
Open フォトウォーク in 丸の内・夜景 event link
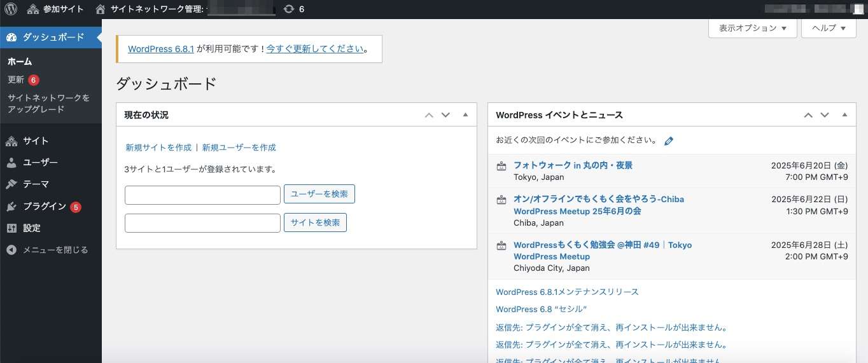[573, 165]
